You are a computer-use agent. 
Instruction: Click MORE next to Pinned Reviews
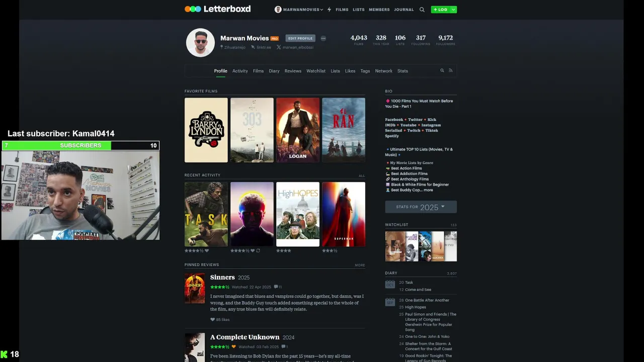click(x=360, y=265)
